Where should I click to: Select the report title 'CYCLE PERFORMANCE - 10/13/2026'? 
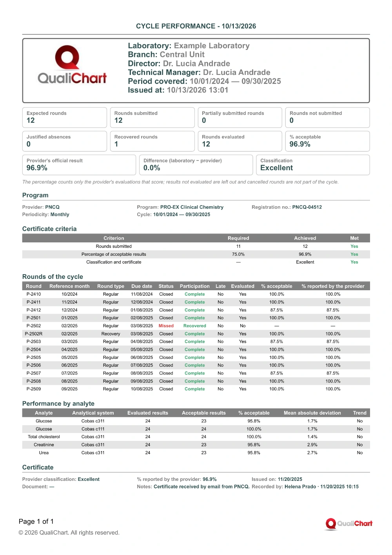tap(196, 26)
